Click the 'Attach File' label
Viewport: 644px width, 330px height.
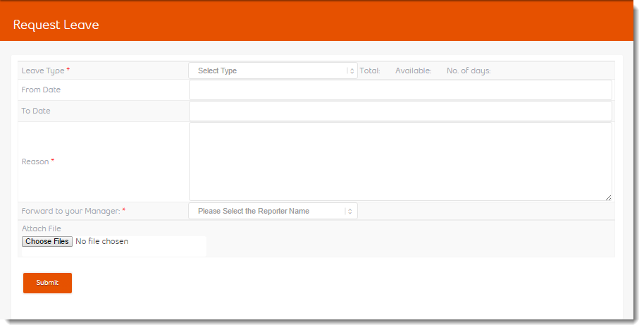41,228
